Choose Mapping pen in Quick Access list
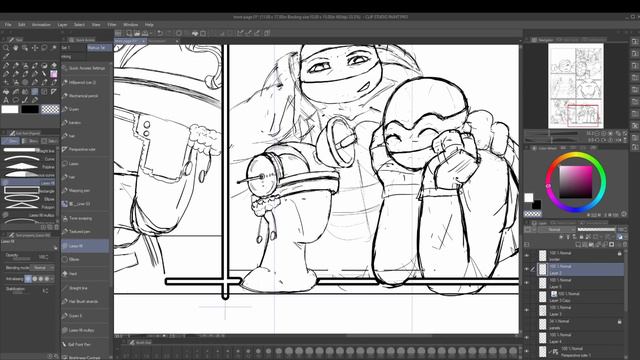Viewport: 640px width, 360px height. pos(85,191)
